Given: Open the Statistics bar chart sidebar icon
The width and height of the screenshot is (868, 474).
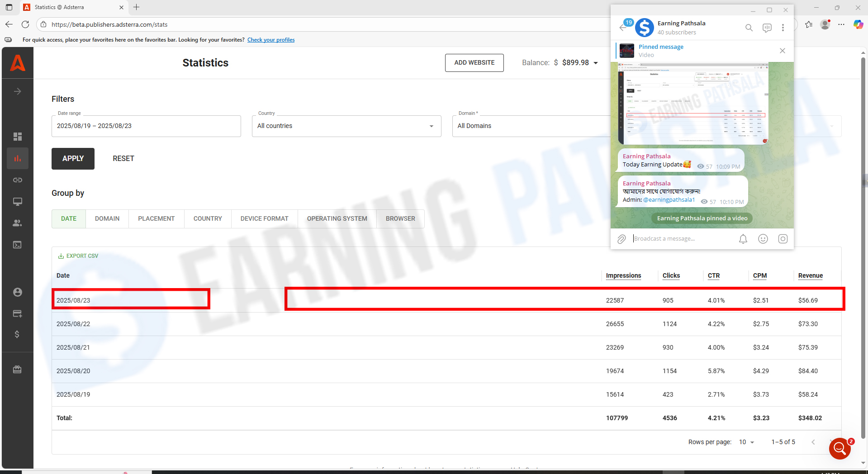Looking at the screenshot, I should pyautogui.click(x=18, y=158).
